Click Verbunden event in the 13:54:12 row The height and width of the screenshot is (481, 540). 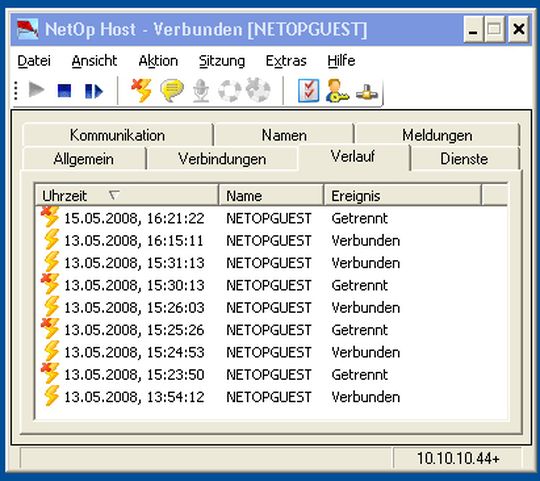[x=365, y=397]
